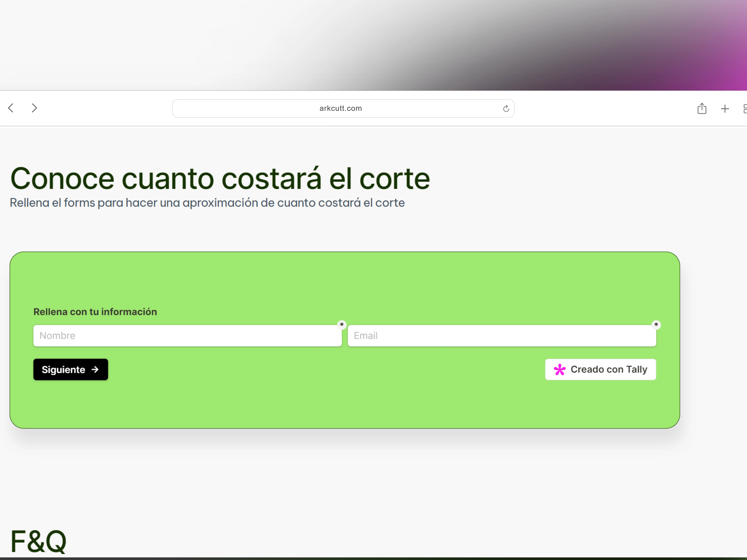
Task: Click the pink Tally asterisk logo
Action: pos(560,369)
